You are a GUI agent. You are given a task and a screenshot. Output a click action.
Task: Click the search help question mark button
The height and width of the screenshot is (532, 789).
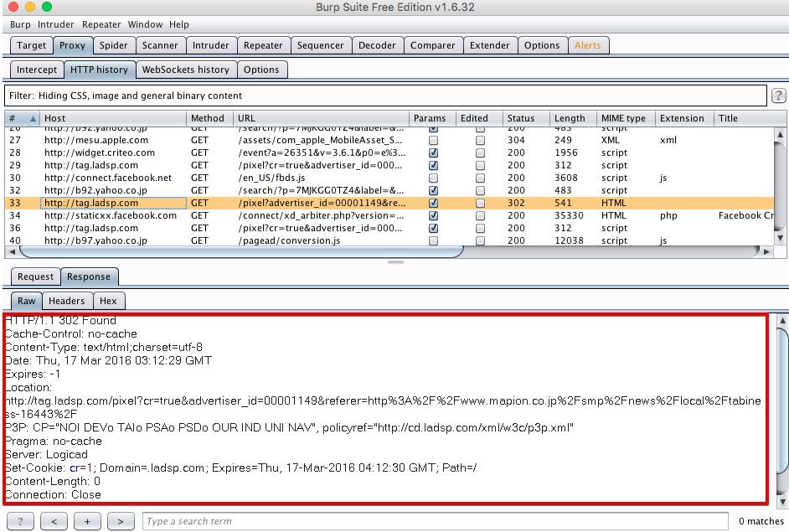(x=20, y=521)
